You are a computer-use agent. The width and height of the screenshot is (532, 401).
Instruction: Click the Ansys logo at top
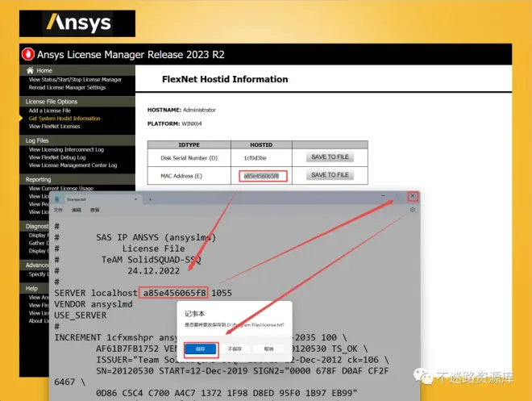click(78, 22)
